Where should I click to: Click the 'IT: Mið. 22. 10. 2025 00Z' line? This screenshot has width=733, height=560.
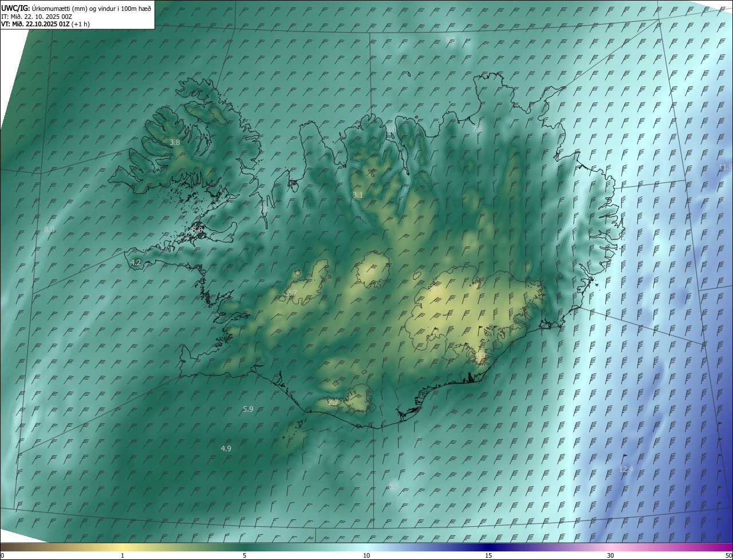[37, 16]
